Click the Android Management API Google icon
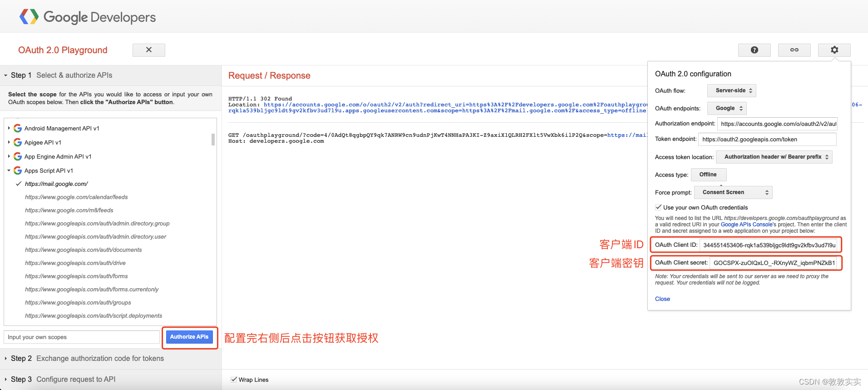The image size is (868, 390). [x=18, y=128]
